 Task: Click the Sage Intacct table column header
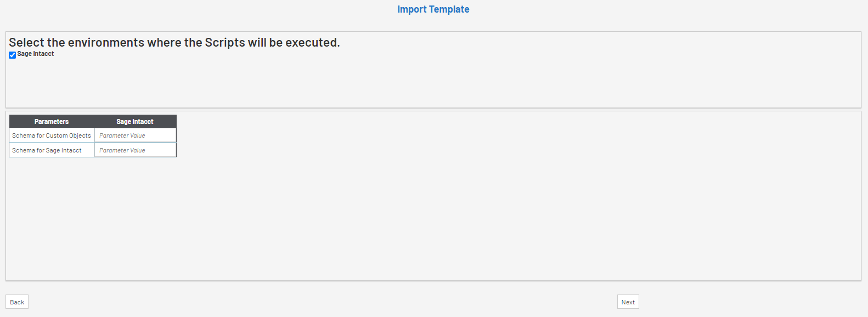tap(135, 121)
